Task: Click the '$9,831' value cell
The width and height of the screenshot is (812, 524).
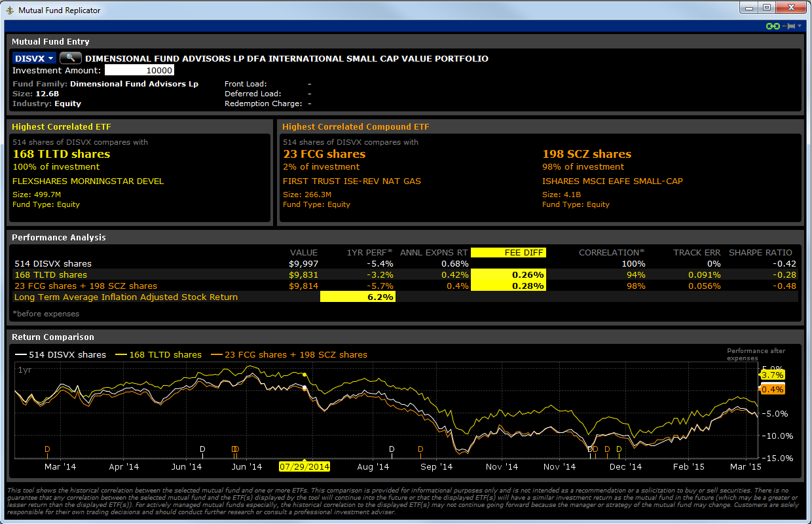Action: pos(303,275)
